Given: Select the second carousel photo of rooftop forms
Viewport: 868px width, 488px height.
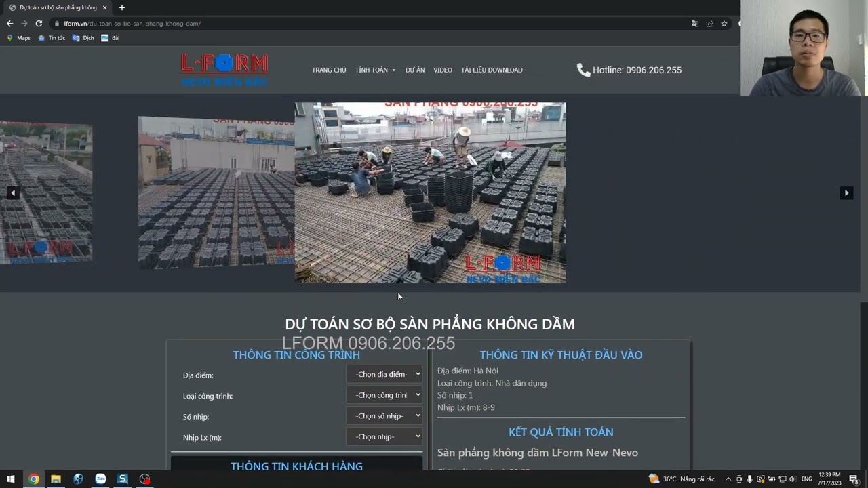Looking at the screenshot, I should (x=216, y=192).
